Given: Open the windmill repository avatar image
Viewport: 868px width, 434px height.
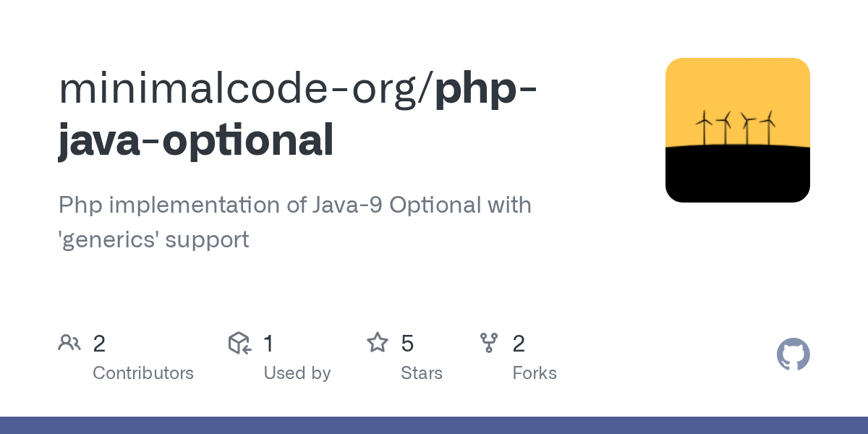Looking at the screenshot, I should click(738, 130).
